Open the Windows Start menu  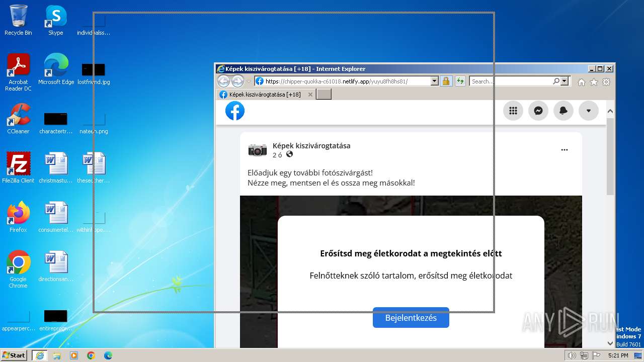[14, 355]
